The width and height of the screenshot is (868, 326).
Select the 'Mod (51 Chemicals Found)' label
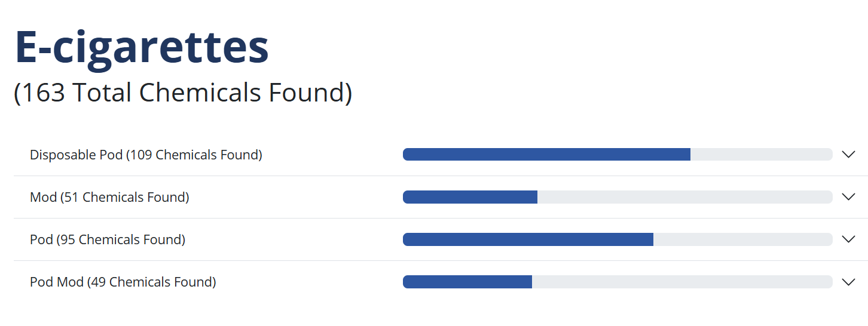[109, 198]
